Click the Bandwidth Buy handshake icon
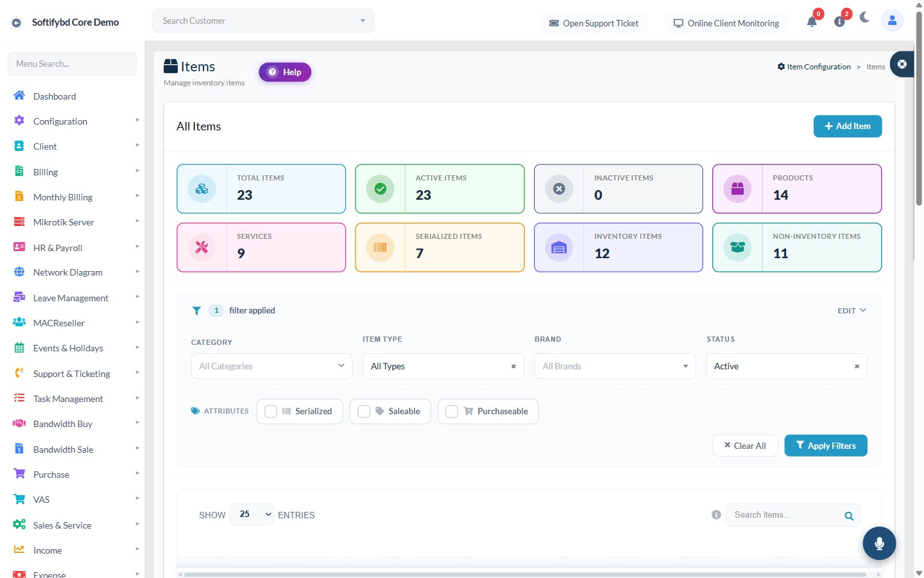924x578 pixels. [x=19, y=423]
